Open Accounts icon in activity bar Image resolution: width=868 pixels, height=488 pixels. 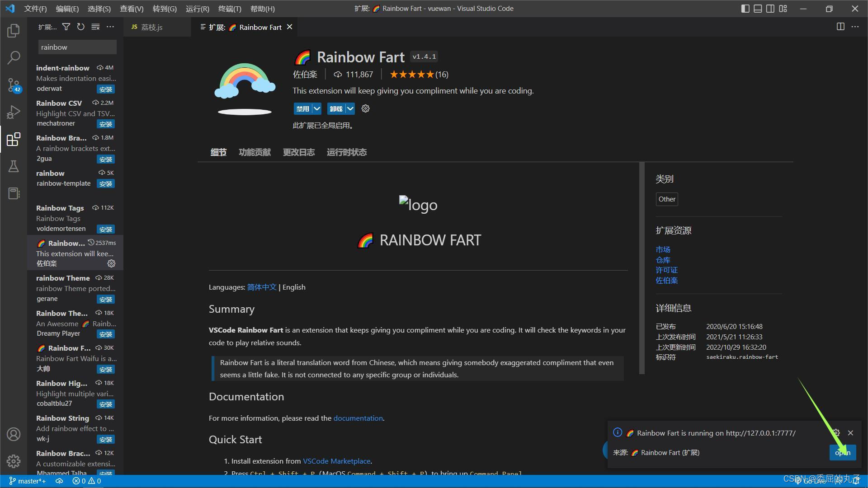[14, 434]
